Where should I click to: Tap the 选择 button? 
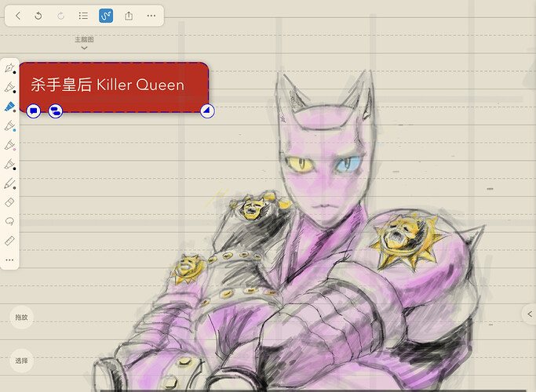coord(21,360)
